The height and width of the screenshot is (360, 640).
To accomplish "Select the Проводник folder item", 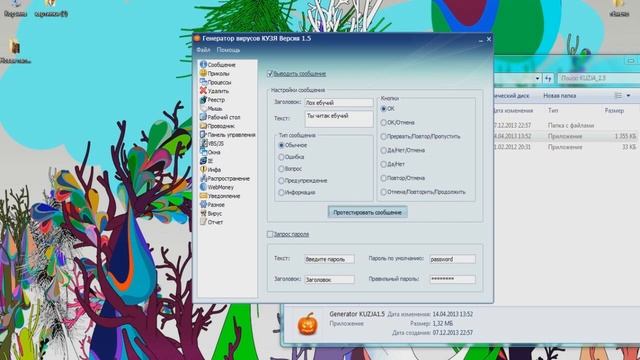I will point(217,126).
